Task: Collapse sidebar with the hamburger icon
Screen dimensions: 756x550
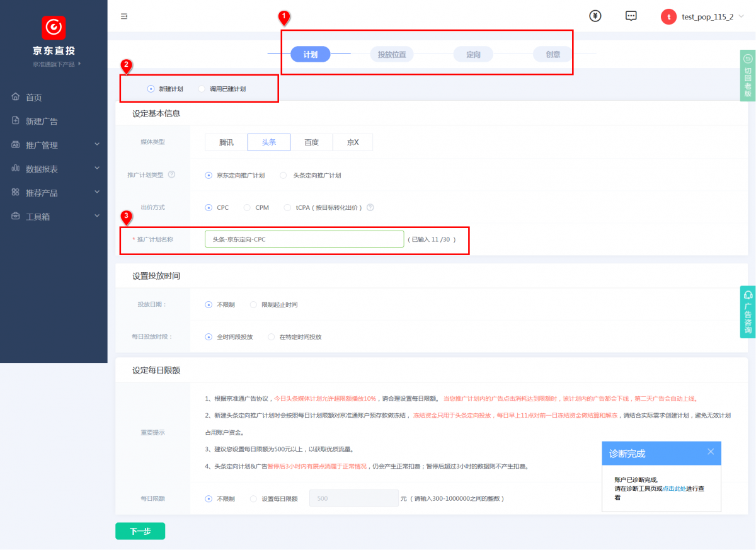Action: 124,16
